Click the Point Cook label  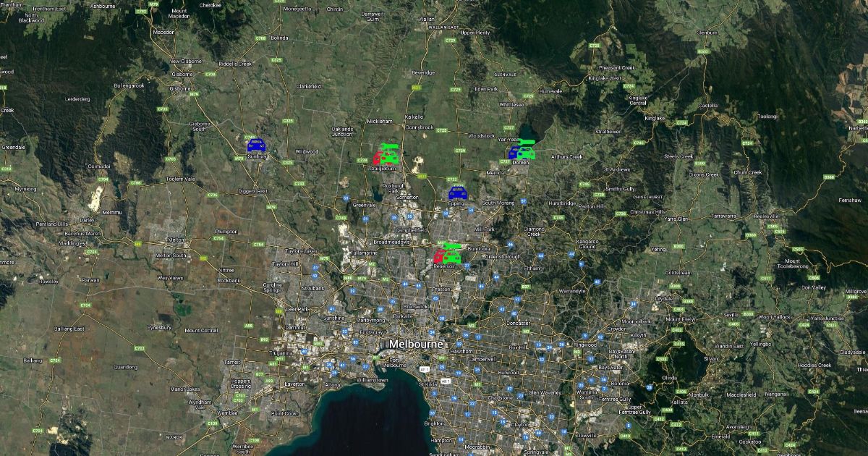coord(284,413)
